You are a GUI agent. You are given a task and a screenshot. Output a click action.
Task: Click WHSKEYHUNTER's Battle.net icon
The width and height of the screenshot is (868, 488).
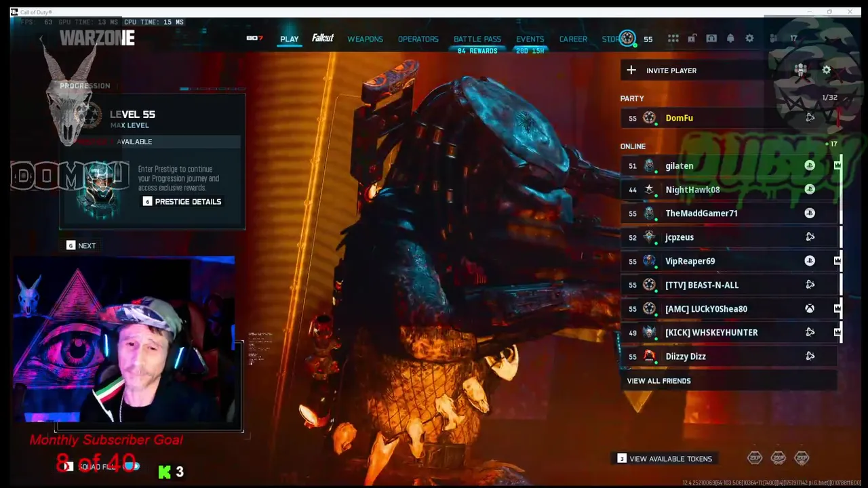tap(810, 333)
